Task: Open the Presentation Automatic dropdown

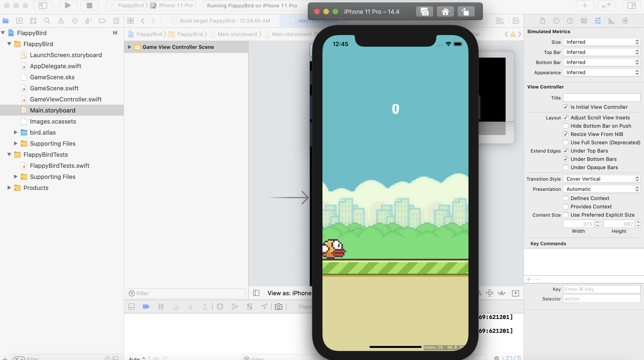Action: coord(601,189)
